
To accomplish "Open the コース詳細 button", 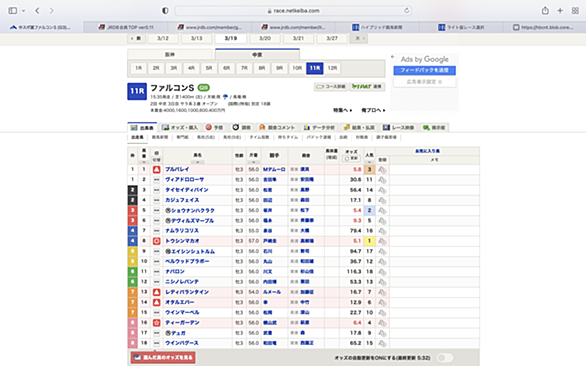I will click(x=331, y=87).
